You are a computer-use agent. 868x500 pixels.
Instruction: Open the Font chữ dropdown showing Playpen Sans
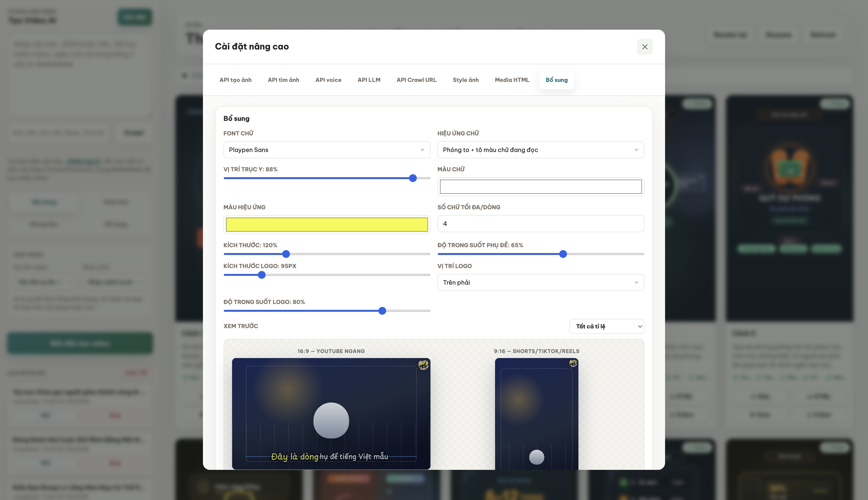pos(327,150)
